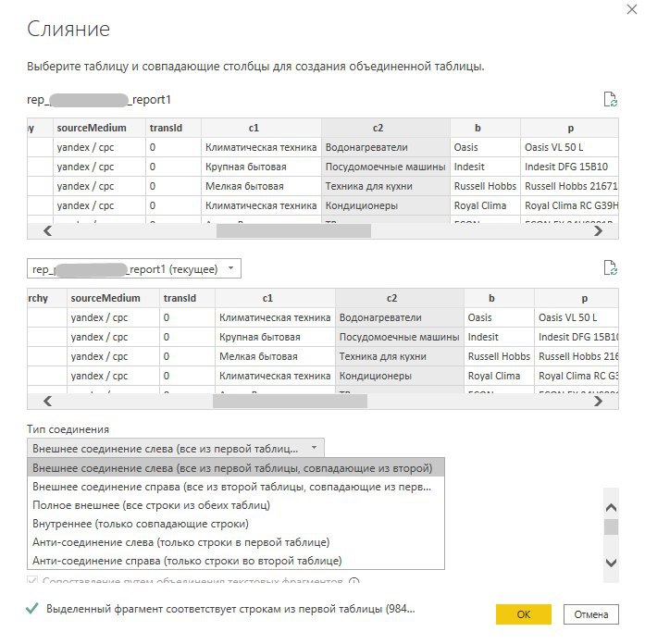Image resolution: width=645 pixels, height=644 pixels.
Task: Select Анти-соединение справа option
Action: point(236,561)
